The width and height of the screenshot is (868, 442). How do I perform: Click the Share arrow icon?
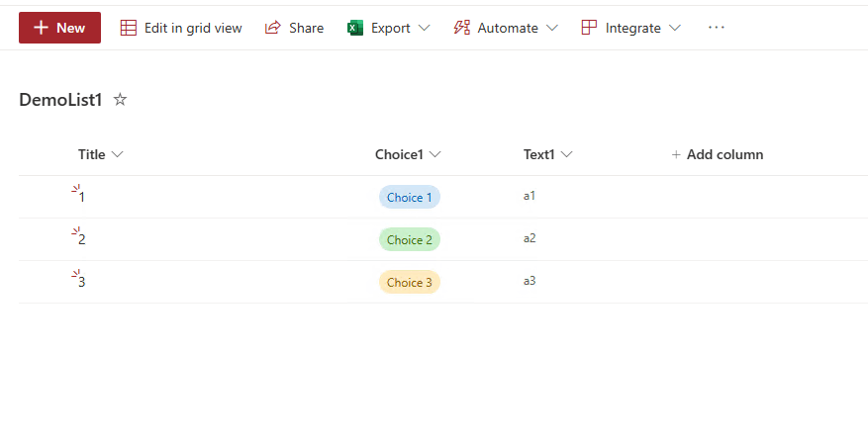(273, 28)
